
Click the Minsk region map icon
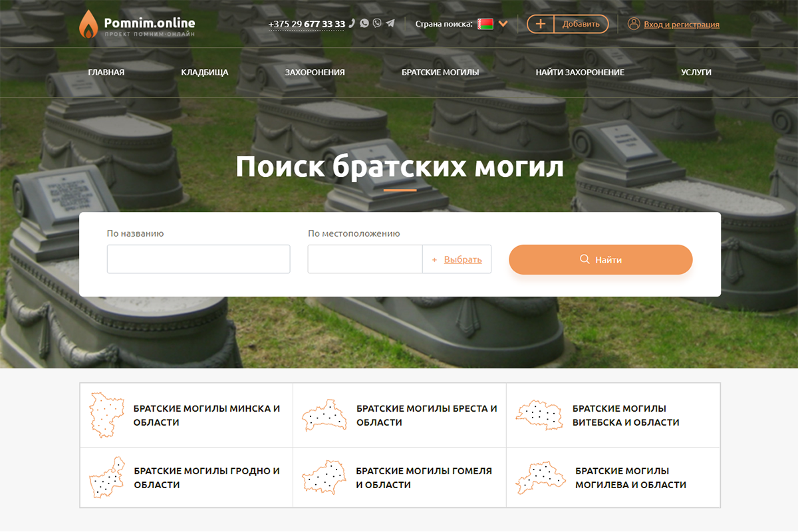(107, 415)
